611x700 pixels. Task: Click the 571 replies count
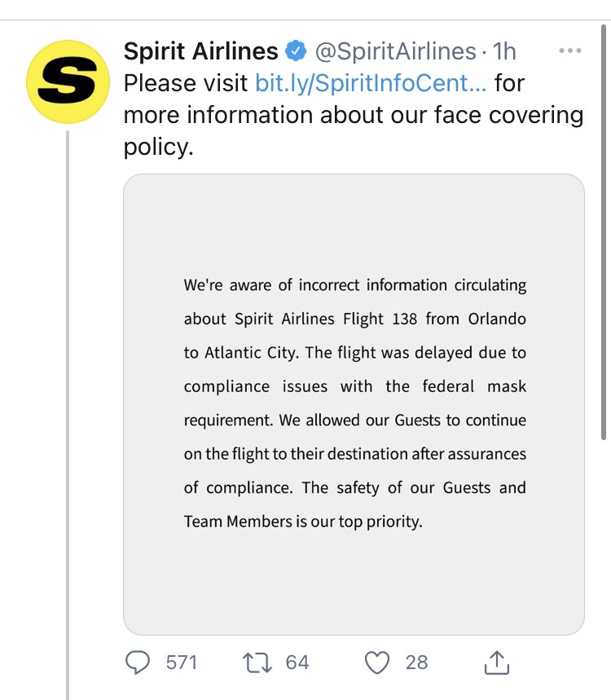click(x=181, y=663)
